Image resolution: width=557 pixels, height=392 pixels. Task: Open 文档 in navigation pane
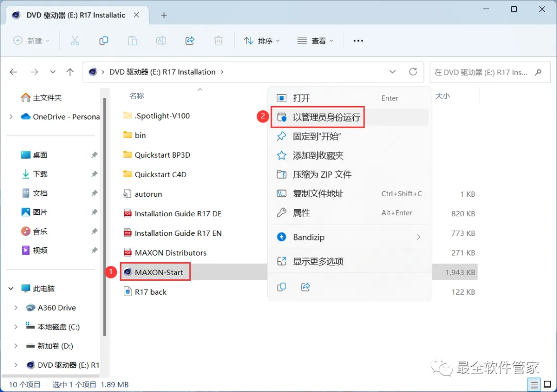tap(35, 193)
